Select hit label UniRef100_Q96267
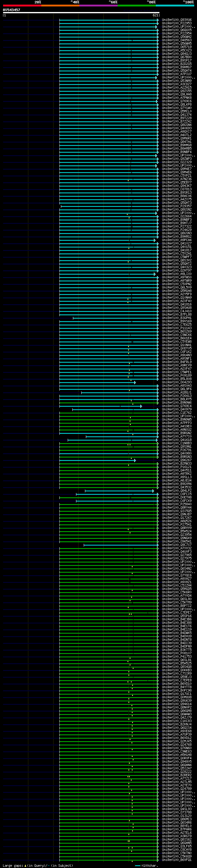Viewport: 197px width, 868px height. 177,460
